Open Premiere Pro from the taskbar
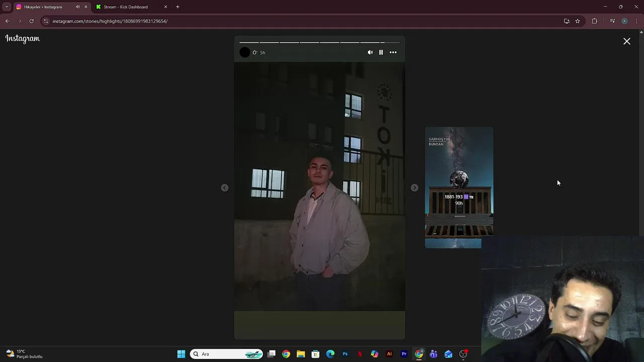The height and width of the screenshot is (362, 644). point(404,354)
